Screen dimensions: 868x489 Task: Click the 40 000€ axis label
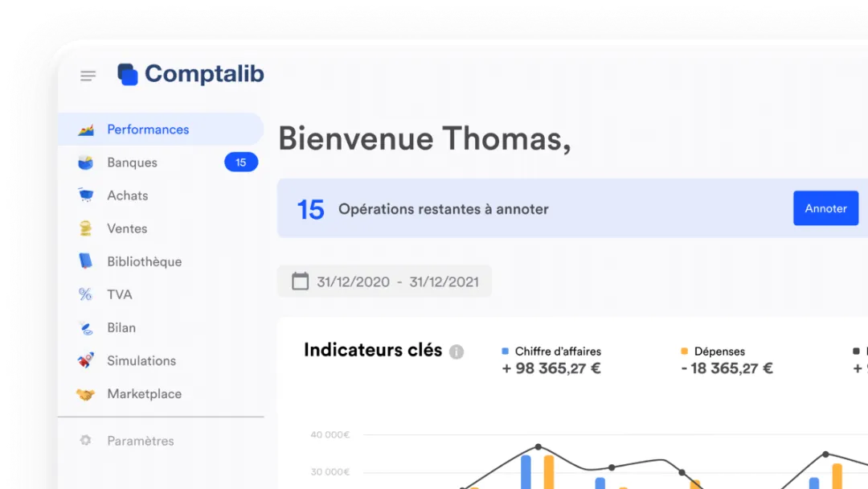pos(330,435)
